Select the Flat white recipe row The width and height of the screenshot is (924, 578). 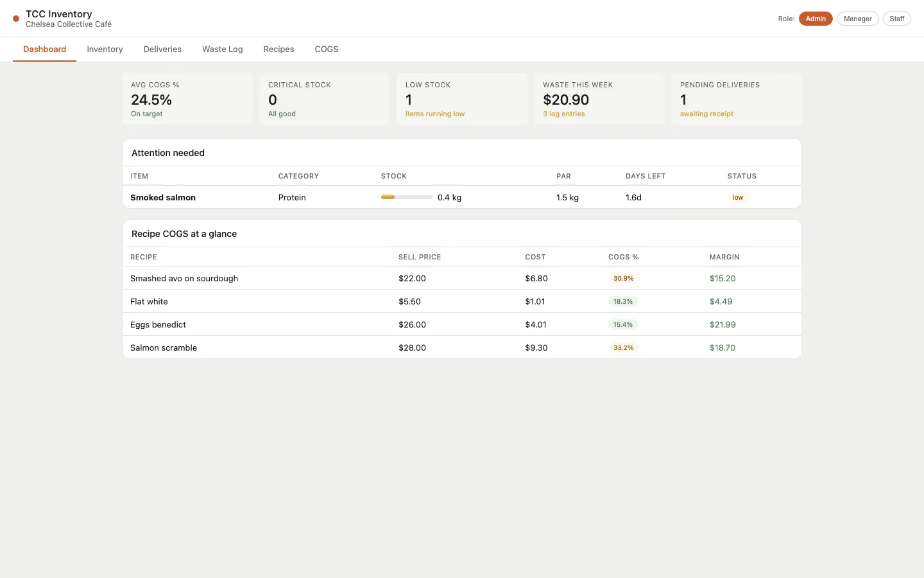coord(462,301)
